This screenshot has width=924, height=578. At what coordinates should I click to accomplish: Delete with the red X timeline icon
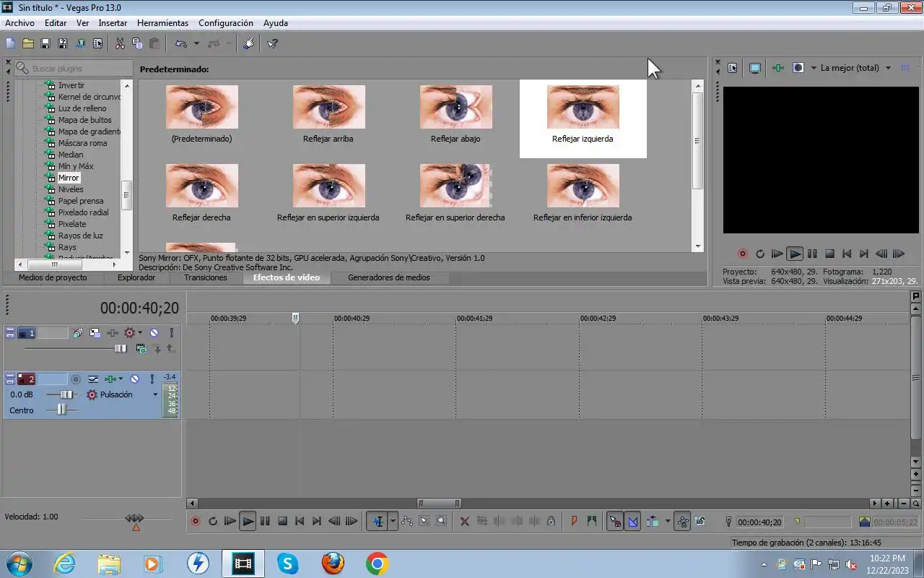coord(465,521)
